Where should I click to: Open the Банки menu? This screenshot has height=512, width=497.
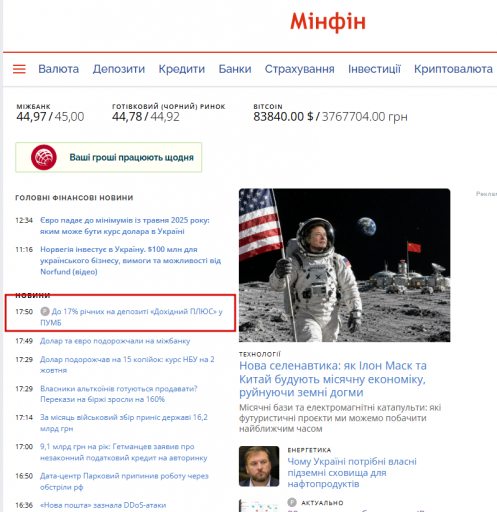(x=235, y=69)
